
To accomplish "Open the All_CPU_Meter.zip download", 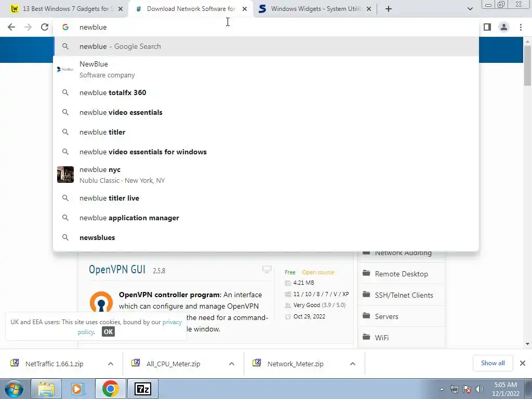I will pyautogui.click(x=173, y=364).
